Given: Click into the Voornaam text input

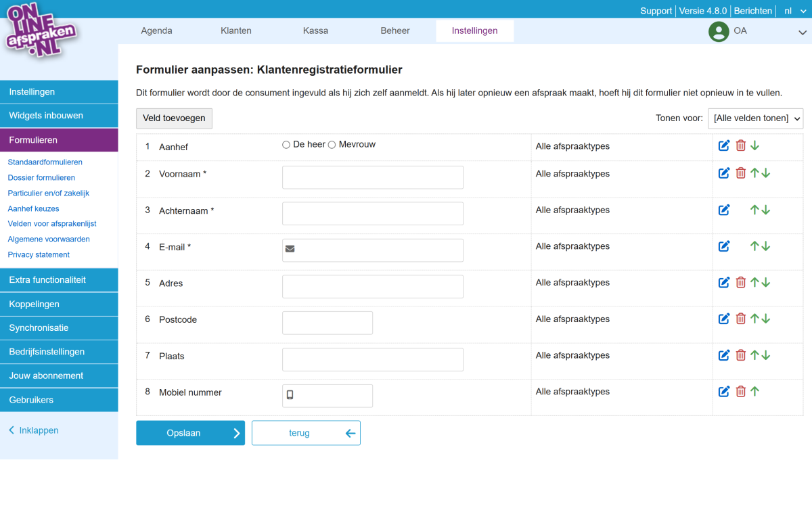Looking at the screenshot, I should [373, 177].
